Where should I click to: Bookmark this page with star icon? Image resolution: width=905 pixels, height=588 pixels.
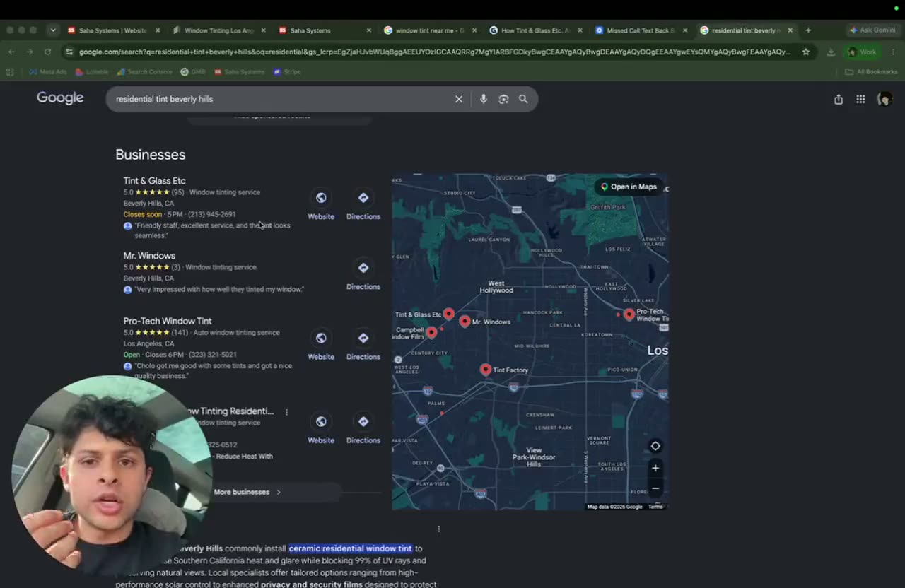(x=805, y=52)
